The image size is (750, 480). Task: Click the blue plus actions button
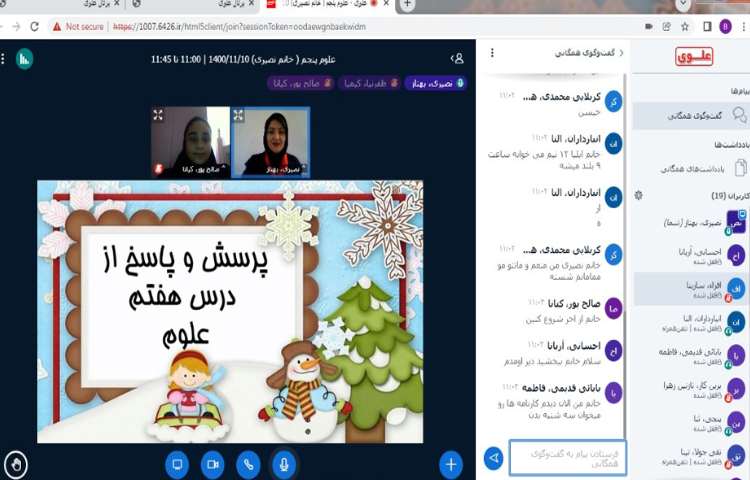(451, 464)
